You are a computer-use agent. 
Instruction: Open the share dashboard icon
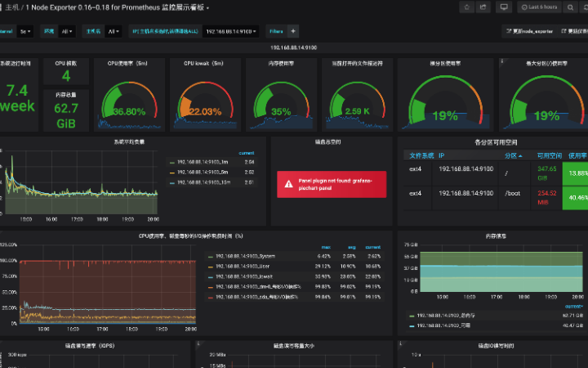click(x=483, y=7)
